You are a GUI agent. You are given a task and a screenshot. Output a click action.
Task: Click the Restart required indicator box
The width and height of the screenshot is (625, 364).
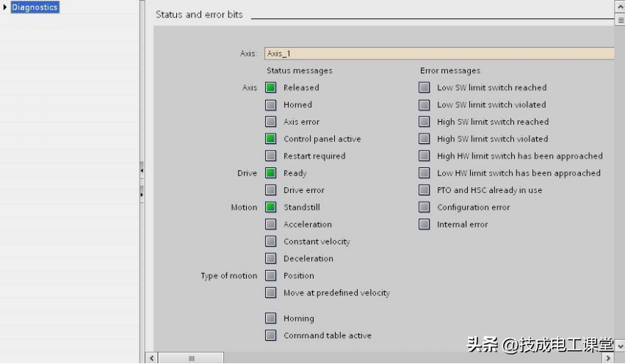coord(270,156)
